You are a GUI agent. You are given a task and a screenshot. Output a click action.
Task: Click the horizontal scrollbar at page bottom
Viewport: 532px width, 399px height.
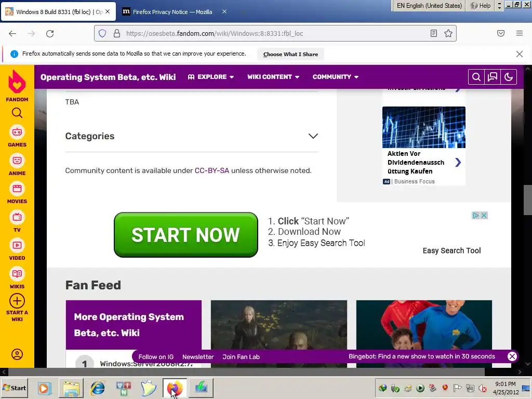pos(246,372)
